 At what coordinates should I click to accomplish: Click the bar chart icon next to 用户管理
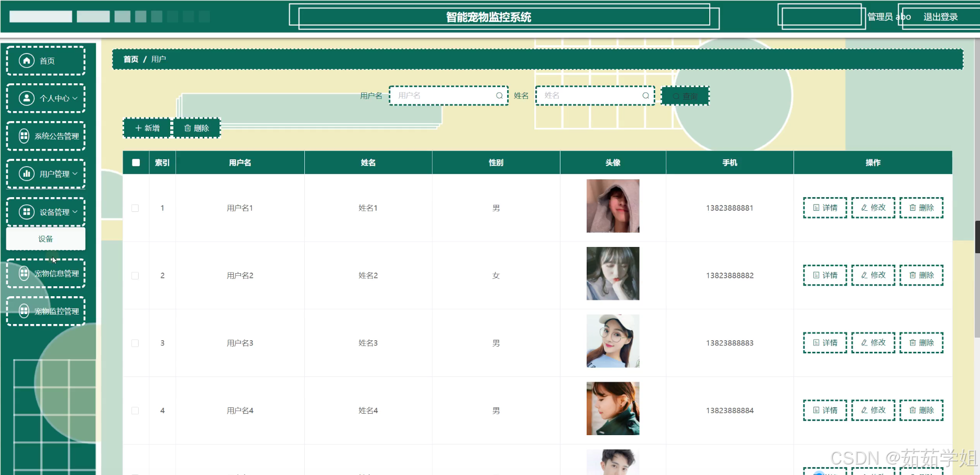pos(27,174)
